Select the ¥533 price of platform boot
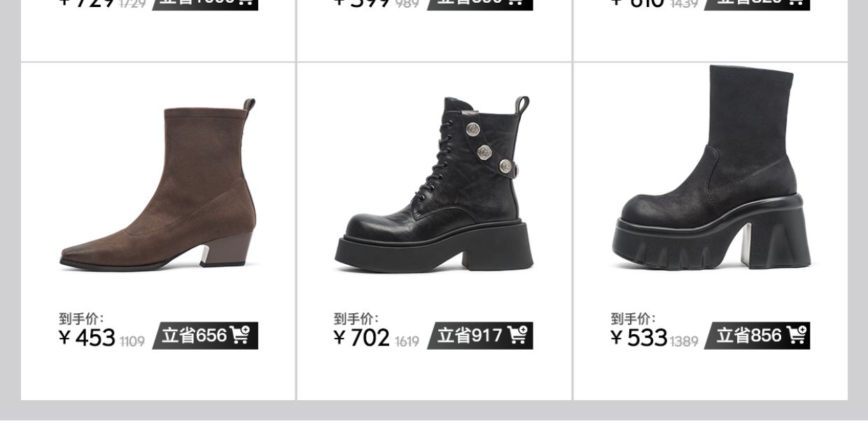The width and height of the screenshot is (868, 426). coord(639,338)
